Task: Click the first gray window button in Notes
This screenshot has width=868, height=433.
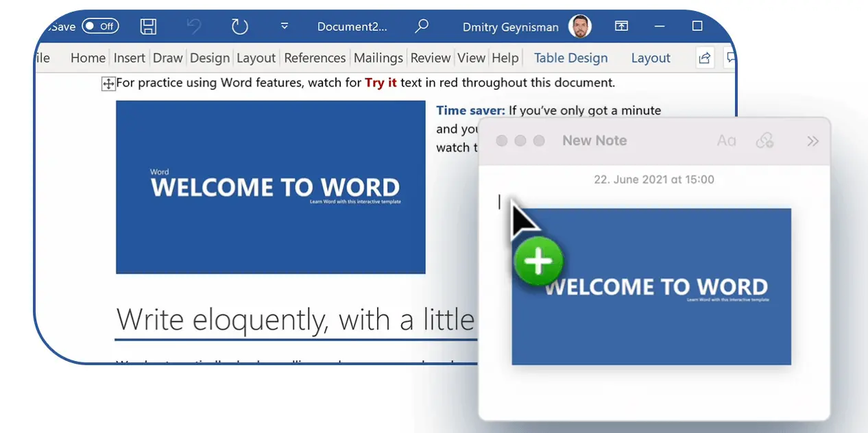Action: click(x=502, y=140)
